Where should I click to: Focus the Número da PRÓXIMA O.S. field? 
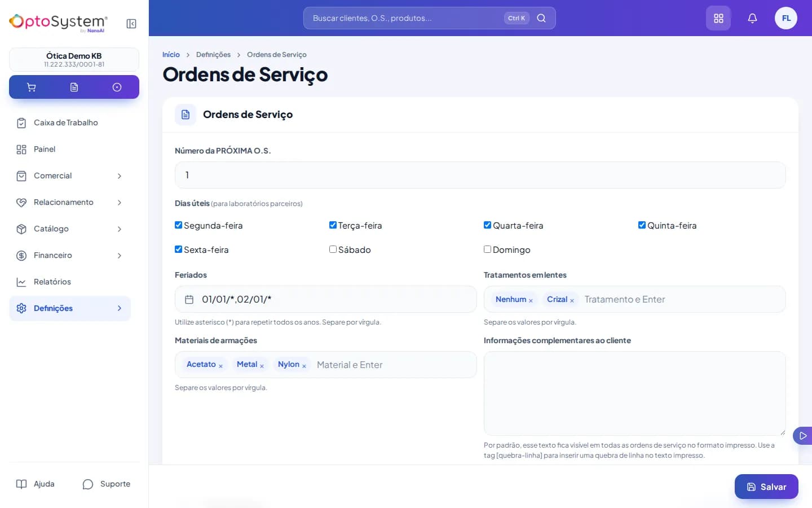pyautogui.click(x=480, y=175)
